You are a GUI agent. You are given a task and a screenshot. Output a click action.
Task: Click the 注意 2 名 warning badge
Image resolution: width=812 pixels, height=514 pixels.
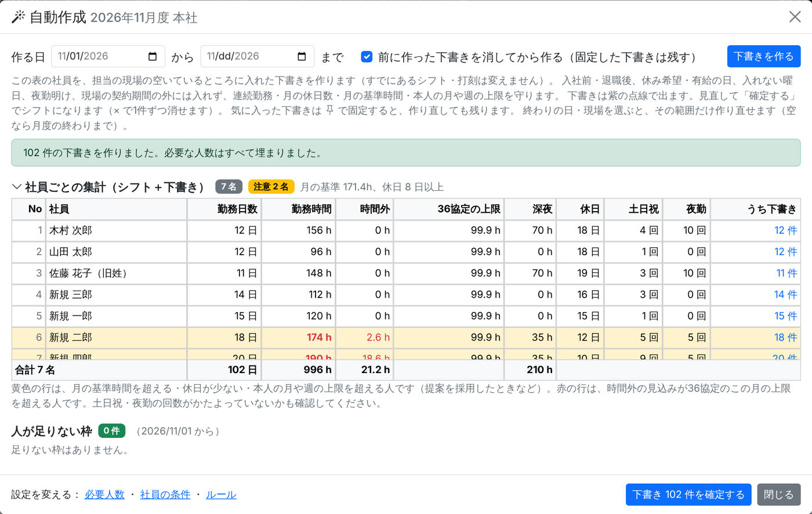click(x=271, y=187)
